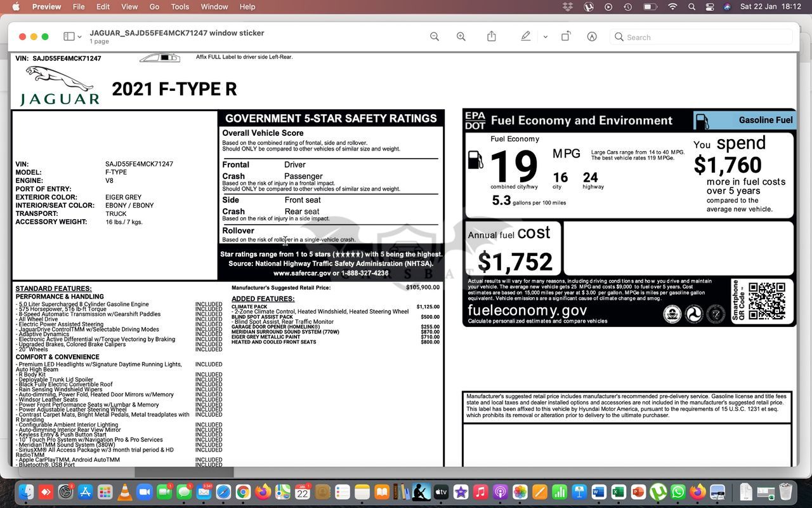Open Mail from the Dock

pyautogui.click(x=204, y=492)
